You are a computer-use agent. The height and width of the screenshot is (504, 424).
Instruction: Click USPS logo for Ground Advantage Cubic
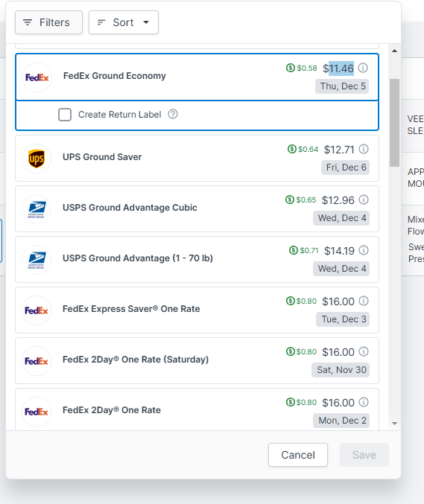[37, 209]
